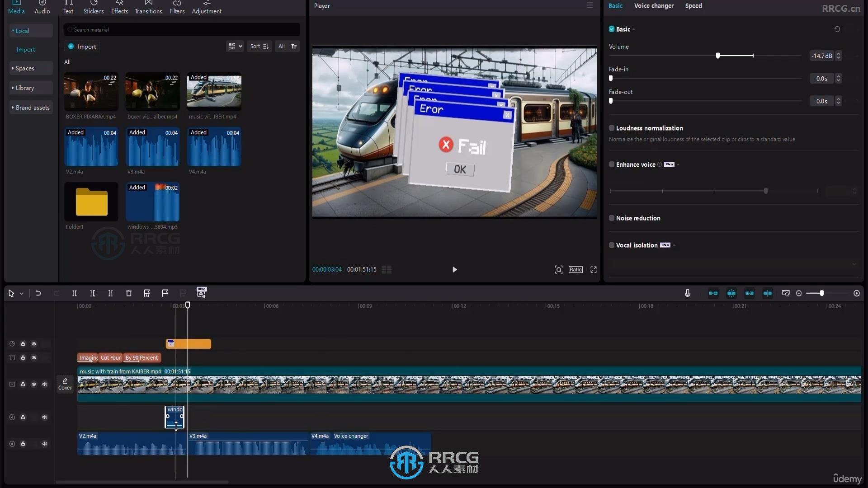Select the undo icon in timeline toolbar
The height and width of the screenshot is (488, 868).
(38, 292)
